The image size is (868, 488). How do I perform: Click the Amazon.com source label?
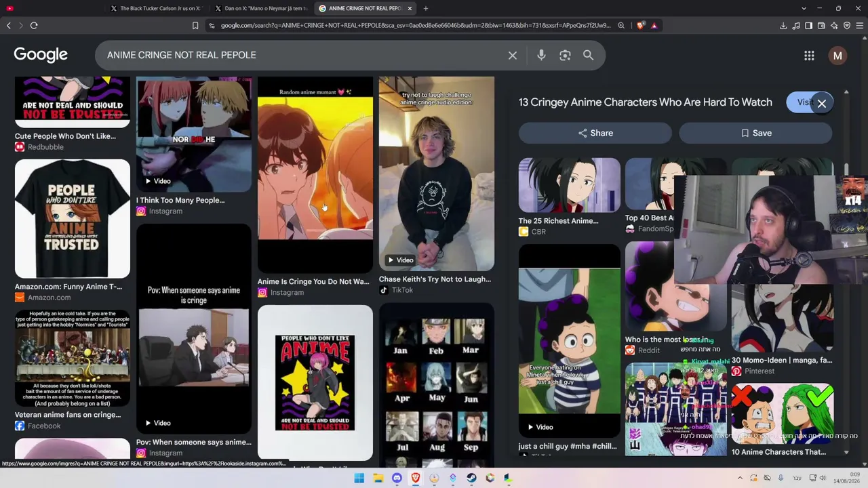coord(50,298)
